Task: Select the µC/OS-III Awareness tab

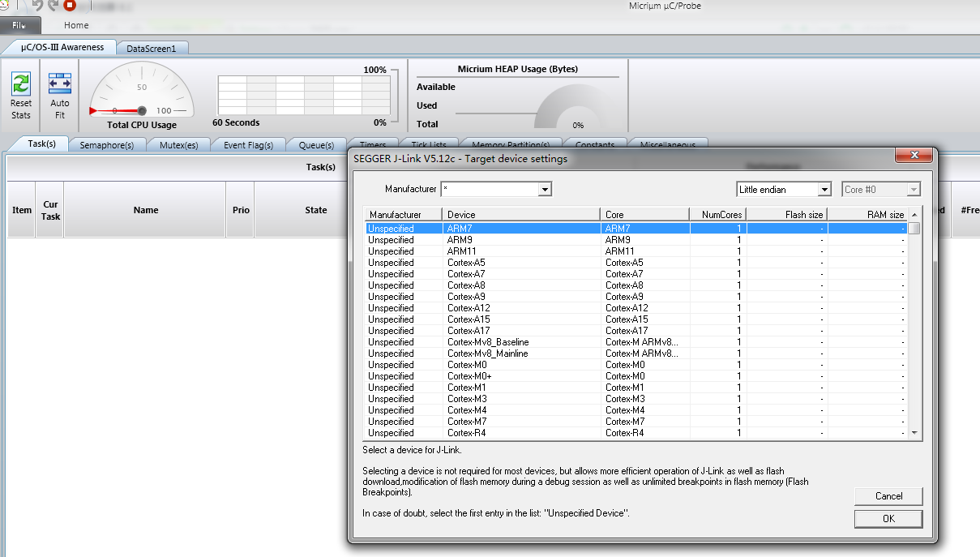Action: tap(62, 47)
